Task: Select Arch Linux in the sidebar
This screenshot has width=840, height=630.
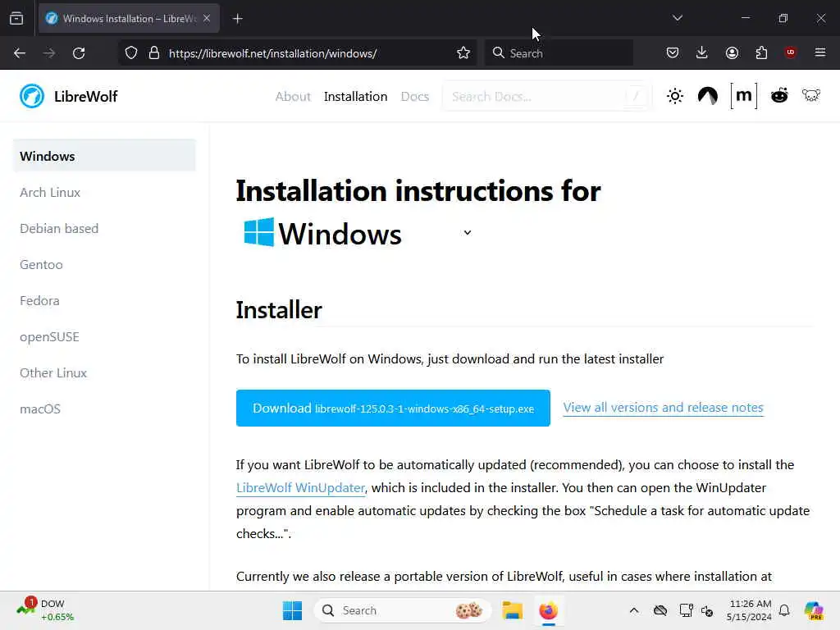Action: click(50, 192)
